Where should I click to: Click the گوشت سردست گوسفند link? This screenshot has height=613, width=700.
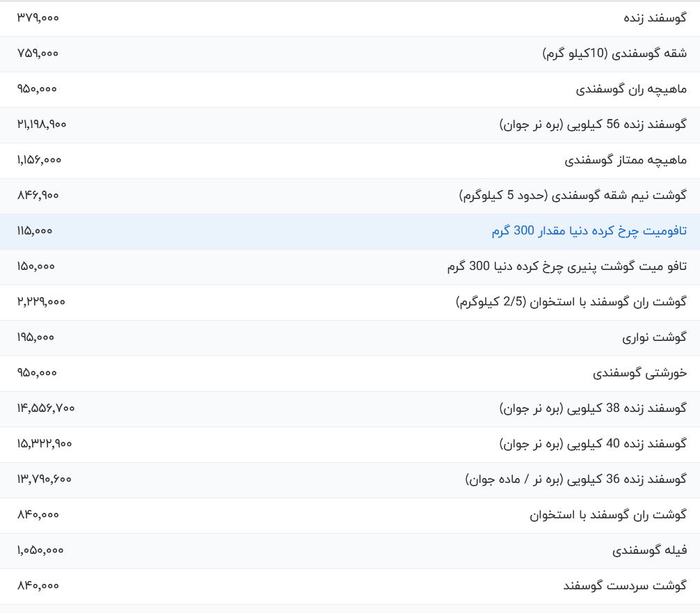(625, 586)
